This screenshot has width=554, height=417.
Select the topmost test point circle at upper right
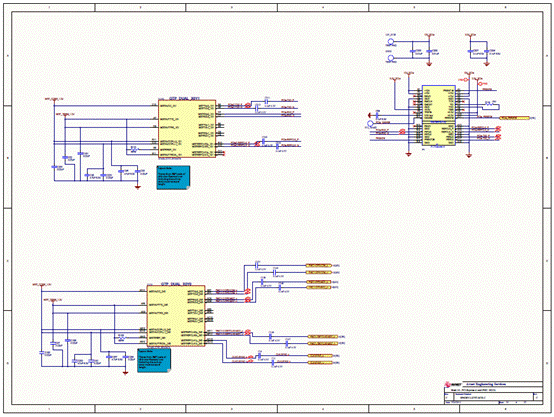coord(390,42)
